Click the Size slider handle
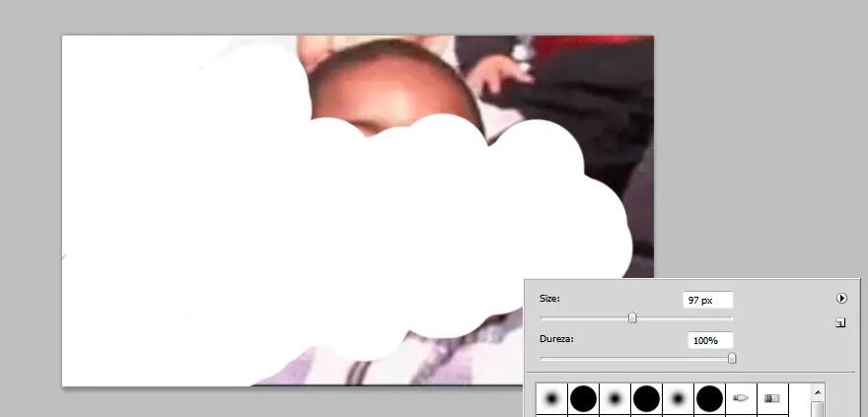This screenshot has height=417, width=868. pos(632,318)
